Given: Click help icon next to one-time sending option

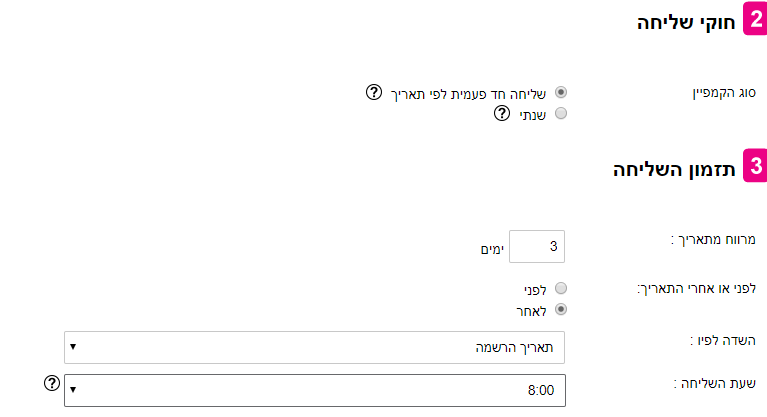Looking at the screenshot, I should (374, 93).
